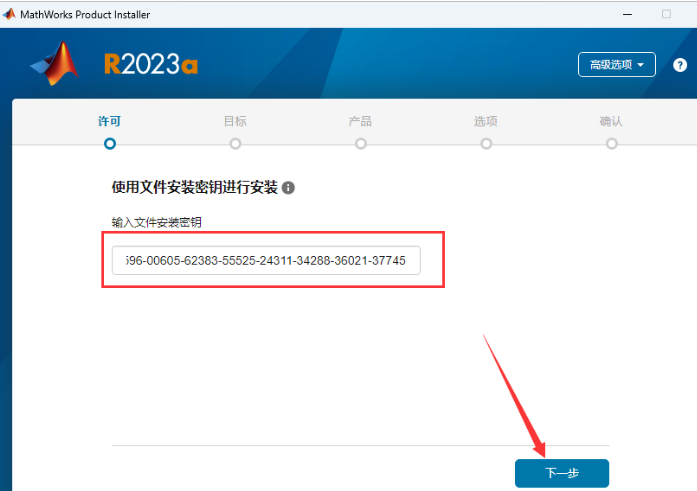697x491 pixels.
Task: Select the 确认 step tab
Action: pos(611,121)
